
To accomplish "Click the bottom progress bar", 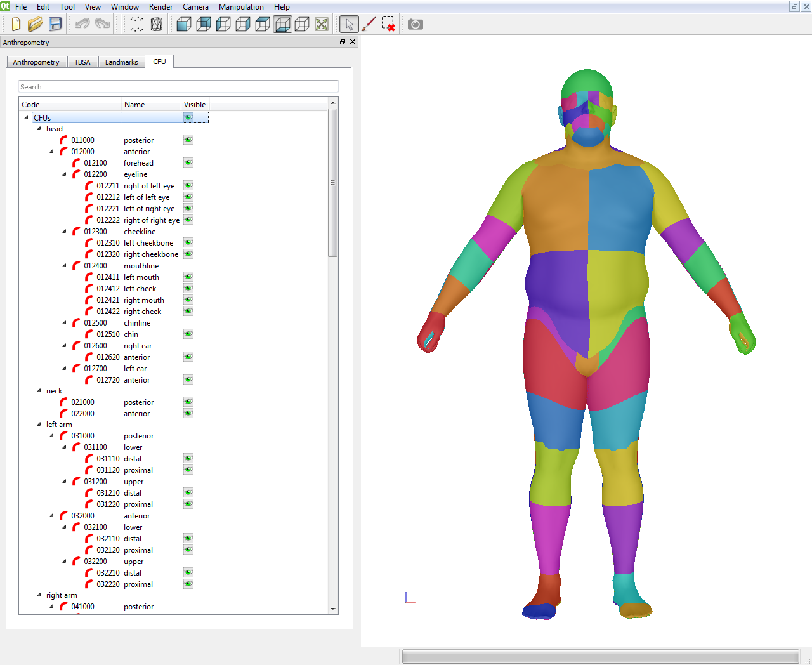I will coord(600,657).
